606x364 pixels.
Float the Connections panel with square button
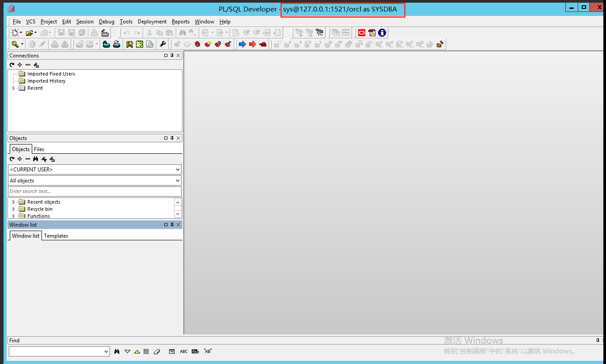(x=166, y=56)
